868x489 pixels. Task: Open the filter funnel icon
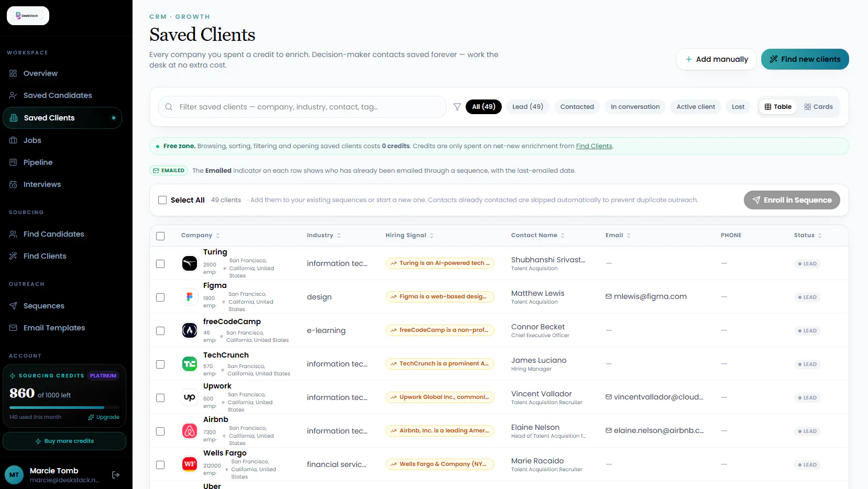tap(457, 107)
